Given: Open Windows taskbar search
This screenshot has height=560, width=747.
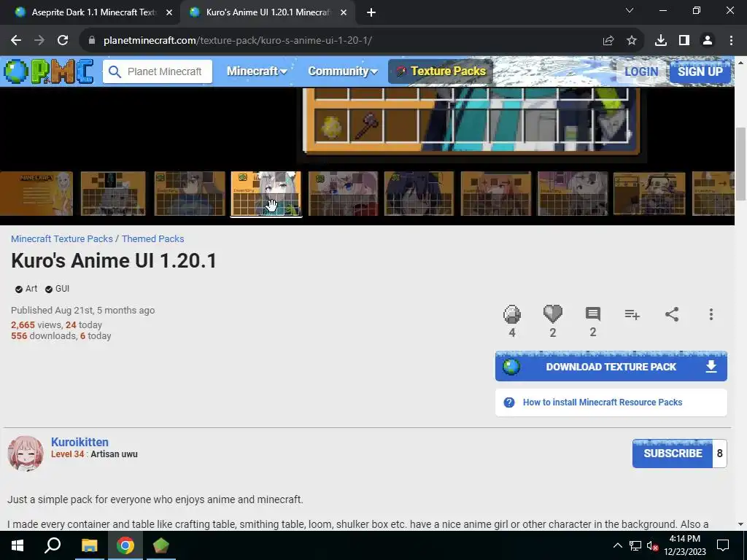Looking at the screenshot, I should pyautogui.click(x=53, y=545).
